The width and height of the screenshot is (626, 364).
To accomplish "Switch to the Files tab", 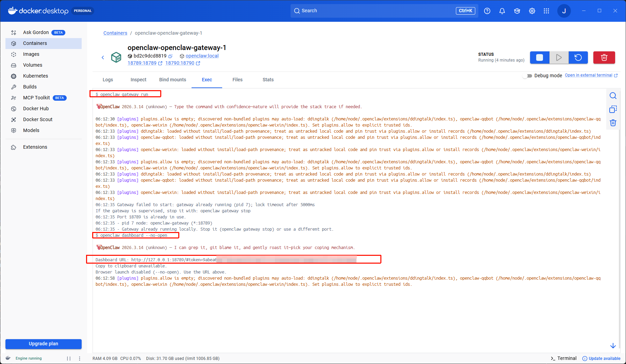I will tap(237, 80).
